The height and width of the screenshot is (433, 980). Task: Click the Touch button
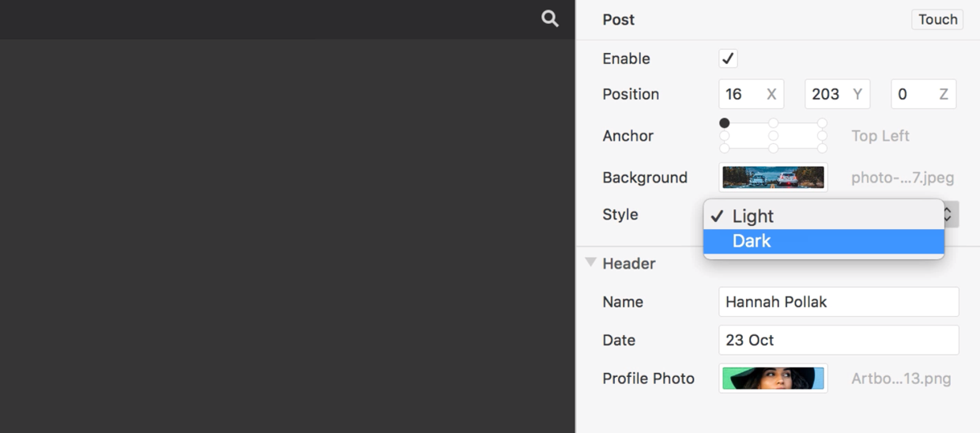[937, 20]
